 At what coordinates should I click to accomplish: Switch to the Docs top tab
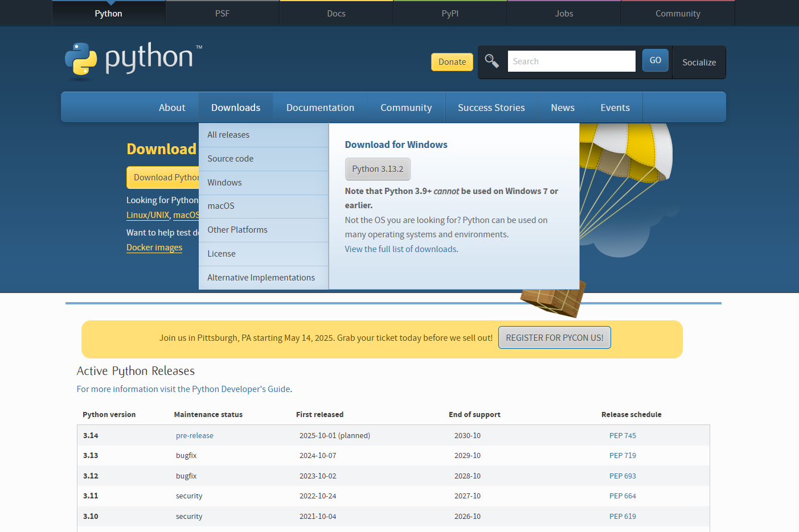(x=336, y=13)
